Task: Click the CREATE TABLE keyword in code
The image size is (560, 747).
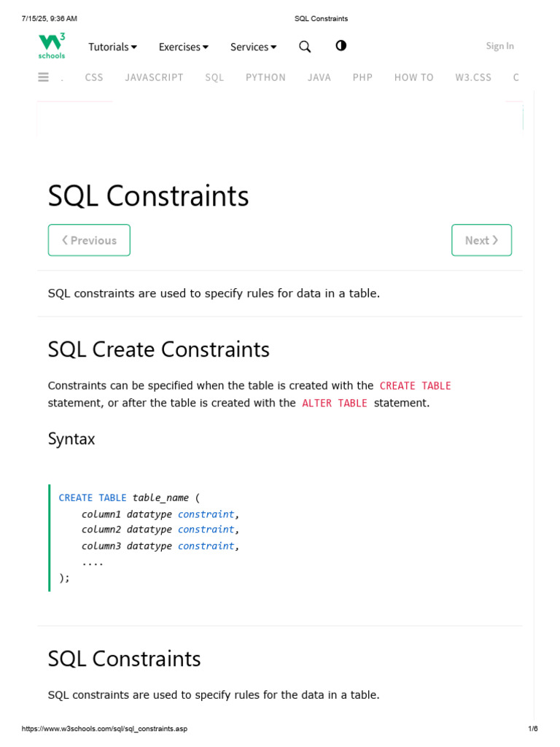Action: pos(93,498)
